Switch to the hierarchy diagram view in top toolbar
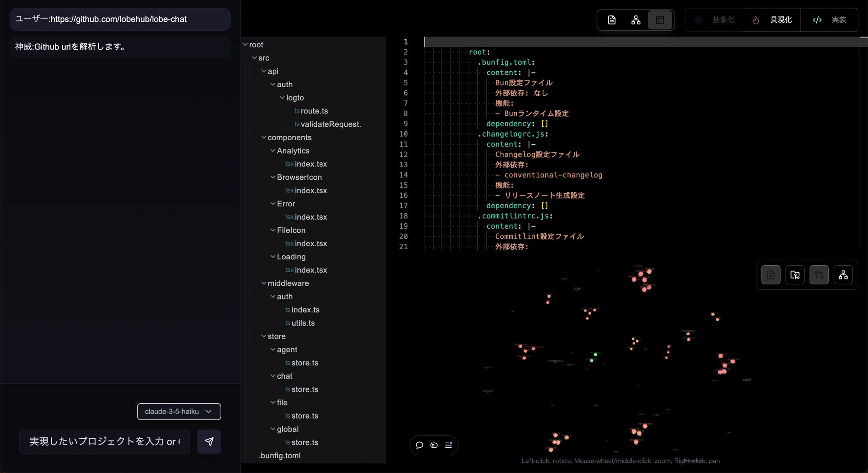This screenshot has width=868, height=473. [x=636, y=20]
